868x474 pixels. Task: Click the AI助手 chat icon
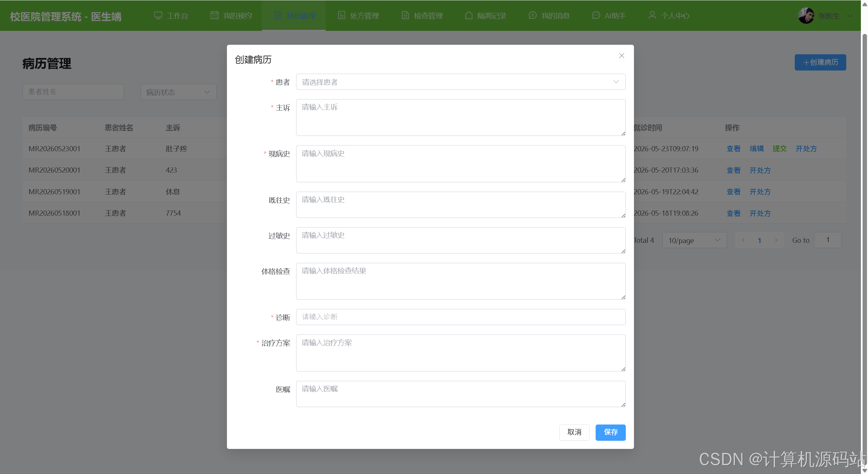tap(596, 16)
